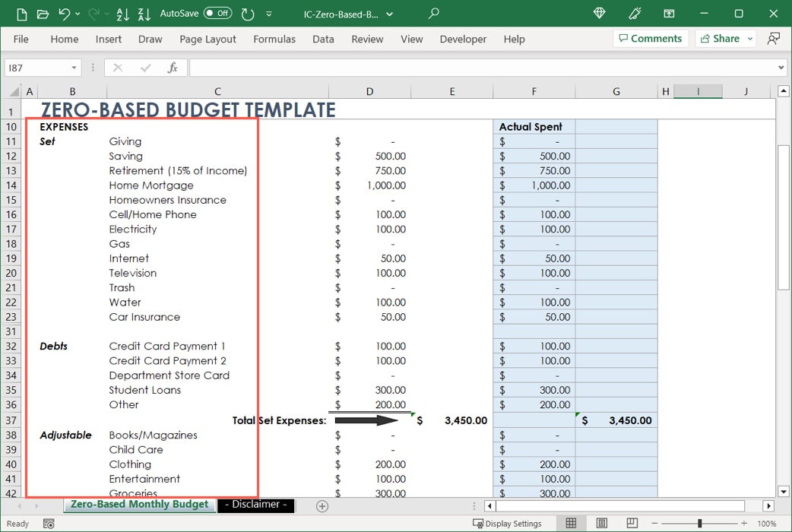
Task: Open Page Break Preview icon
Action: coord(632,523)
